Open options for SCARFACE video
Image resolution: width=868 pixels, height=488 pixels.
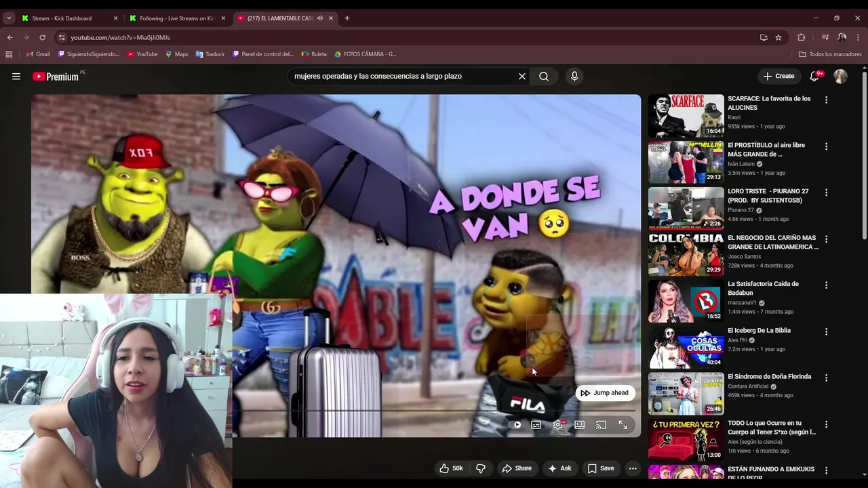826,100
